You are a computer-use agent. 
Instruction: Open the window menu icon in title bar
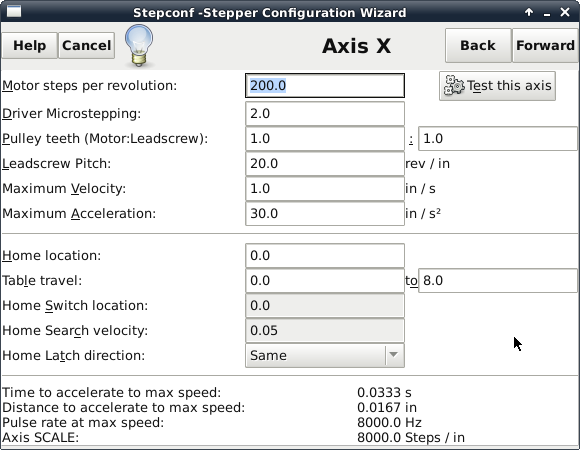(14, 11)
